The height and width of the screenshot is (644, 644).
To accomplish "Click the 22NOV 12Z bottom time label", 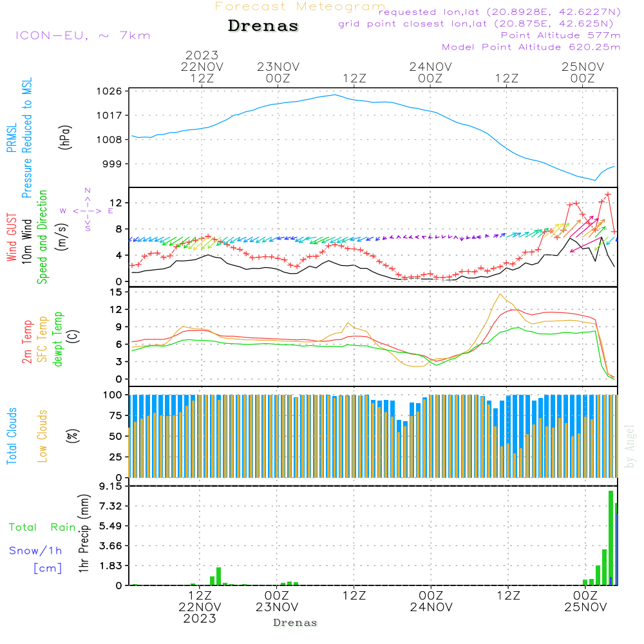I will [x=200, y=601].
